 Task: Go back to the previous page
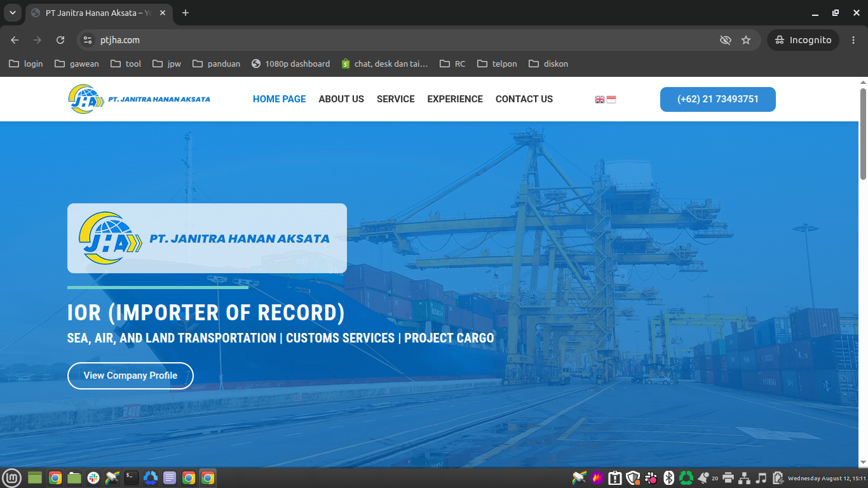pyautogui.click(x=15, y=40)
